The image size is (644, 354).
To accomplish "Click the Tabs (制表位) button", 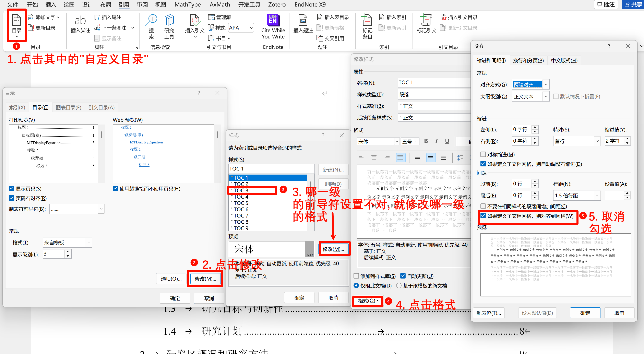I will point(489,313).
